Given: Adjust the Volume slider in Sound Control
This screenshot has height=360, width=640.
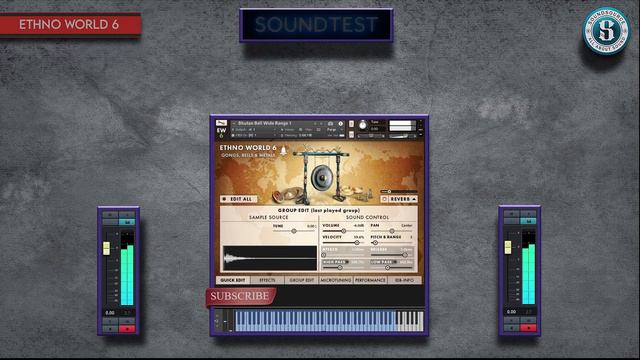Looking at the screenshot, I should click(x=343, y=231).
